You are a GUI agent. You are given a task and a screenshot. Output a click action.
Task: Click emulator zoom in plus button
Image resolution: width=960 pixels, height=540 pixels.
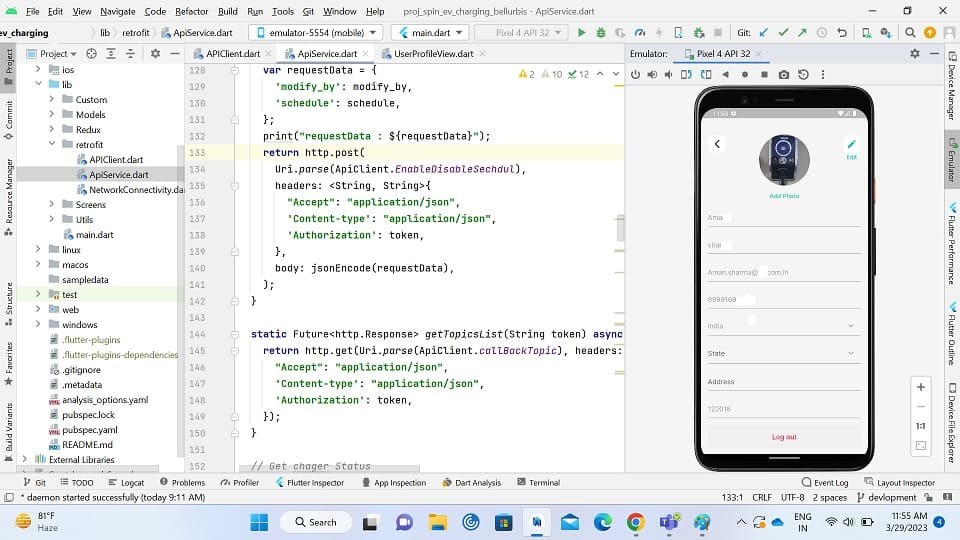(x=920, y=387)
